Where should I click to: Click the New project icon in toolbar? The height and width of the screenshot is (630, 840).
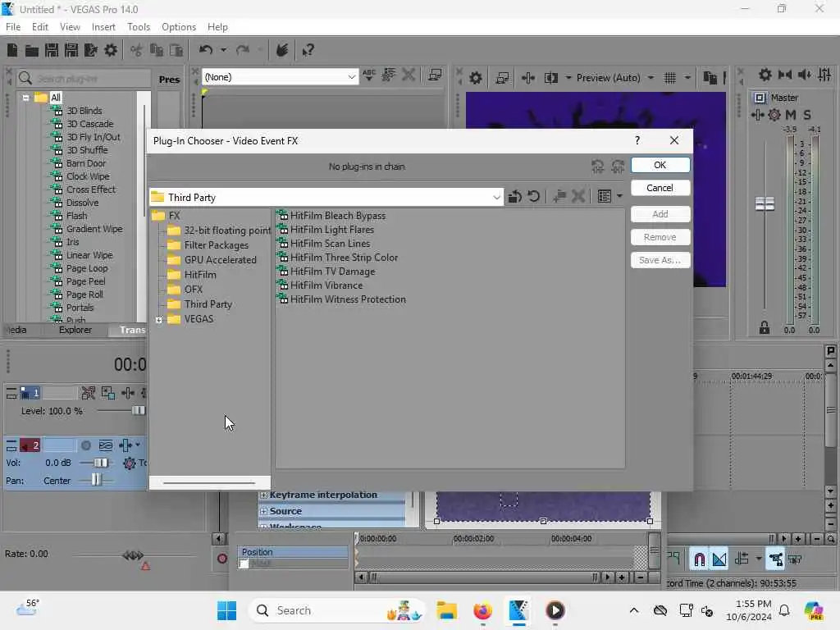click(11, 50)
